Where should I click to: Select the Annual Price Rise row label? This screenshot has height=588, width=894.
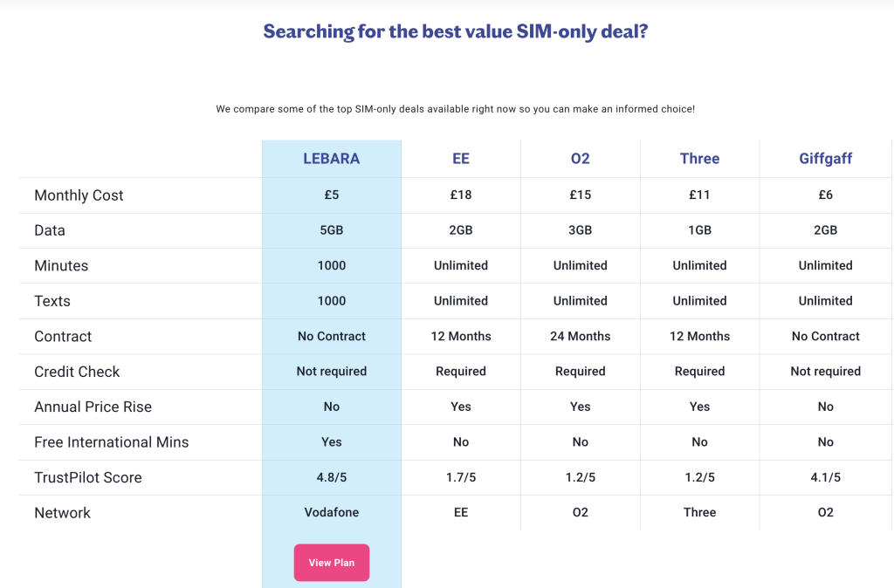[93, 407]
